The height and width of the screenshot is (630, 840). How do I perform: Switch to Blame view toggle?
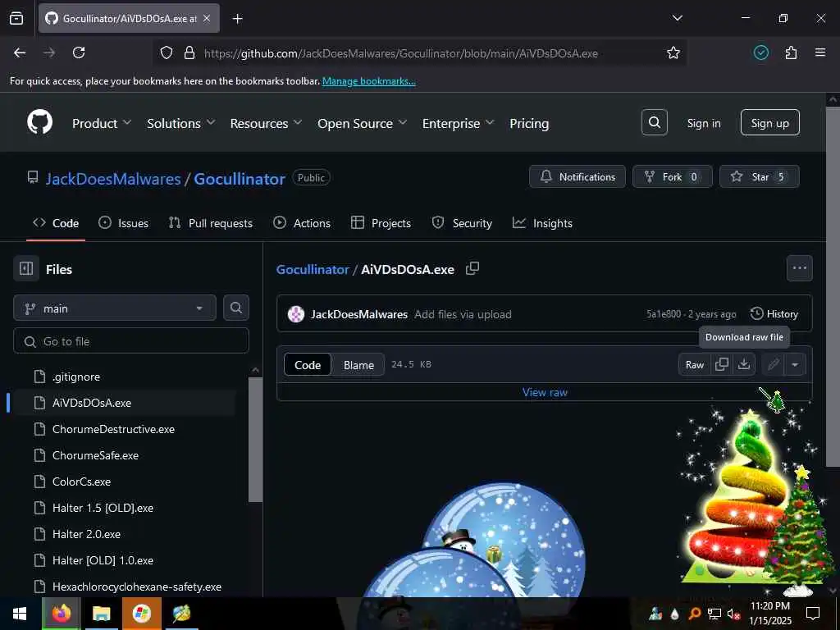pos(358,364)
